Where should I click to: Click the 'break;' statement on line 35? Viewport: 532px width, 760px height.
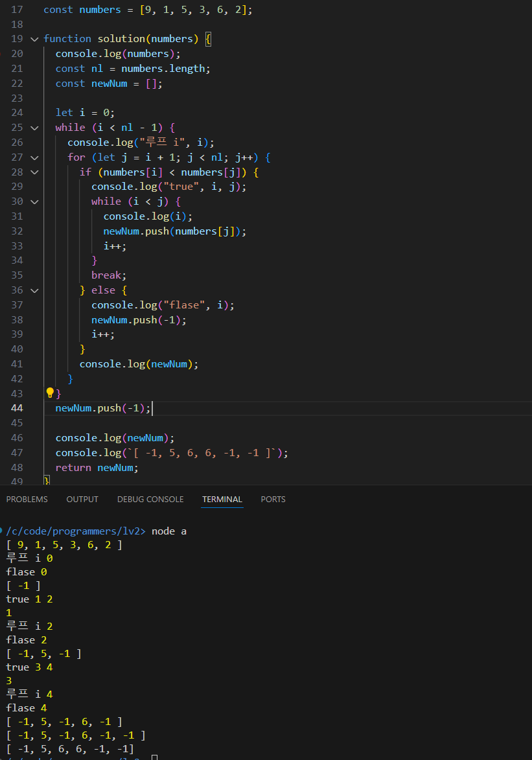point(109,275)
